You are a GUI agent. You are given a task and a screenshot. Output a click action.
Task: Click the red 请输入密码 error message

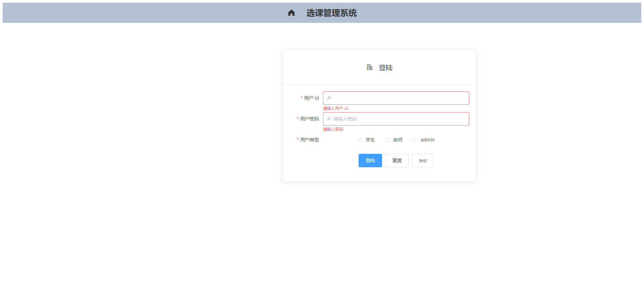click(333, 129)
